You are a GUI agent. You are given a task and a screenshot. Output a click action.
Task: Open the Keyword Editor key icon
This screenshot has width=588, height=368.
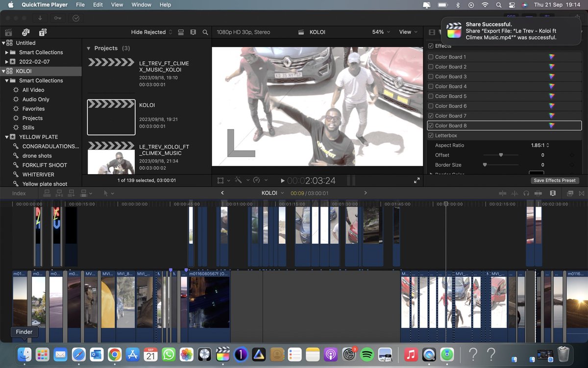[x=58, y=18]
